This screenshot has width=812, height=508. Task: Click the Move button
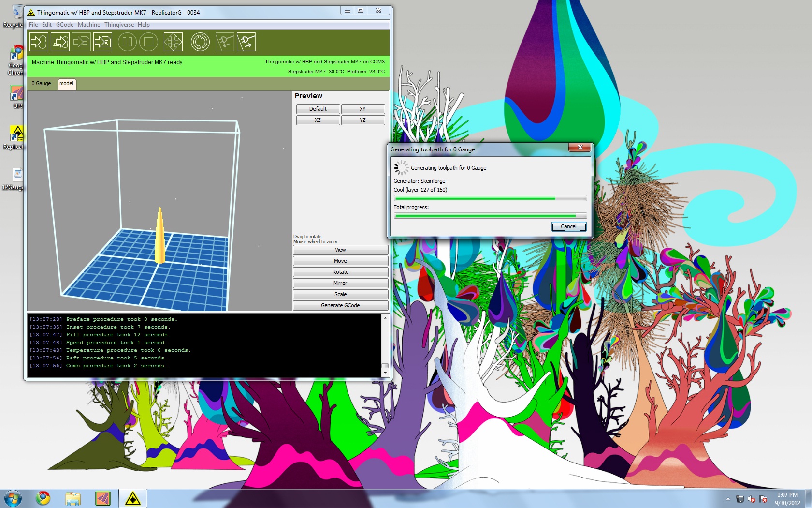click(340, 261)
